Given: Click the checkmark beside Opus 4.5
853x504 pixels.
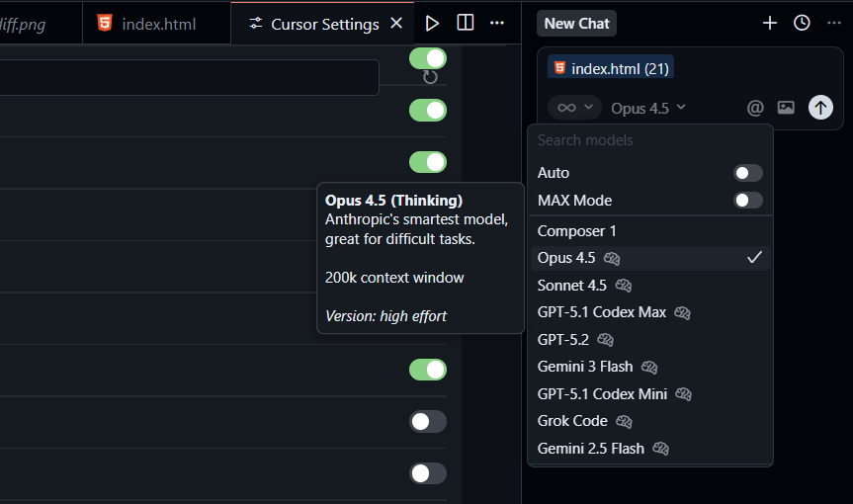Looking at the screenshot, I should point(754,257).
